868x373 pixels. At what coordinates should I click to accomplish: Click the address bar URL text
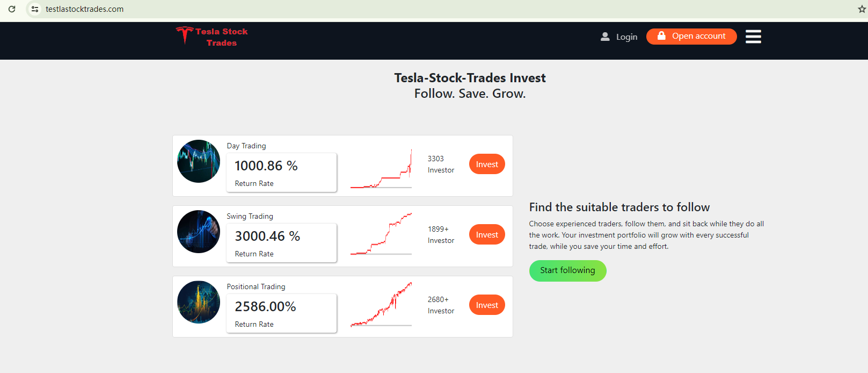click(85, 9)
